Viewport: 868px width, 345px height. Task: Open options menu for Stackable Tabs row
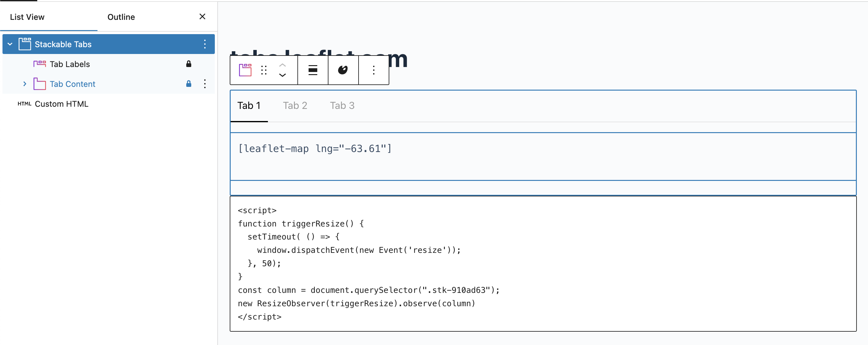pyautogui.click(x=205, y=44)
